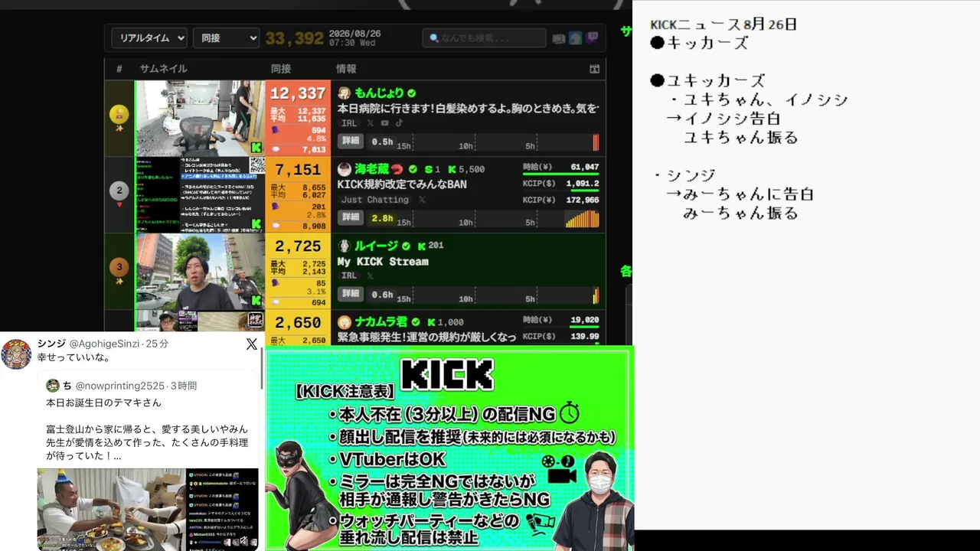
Task: Open ルイージ's X social icon
Action: (x=371, y=276)
